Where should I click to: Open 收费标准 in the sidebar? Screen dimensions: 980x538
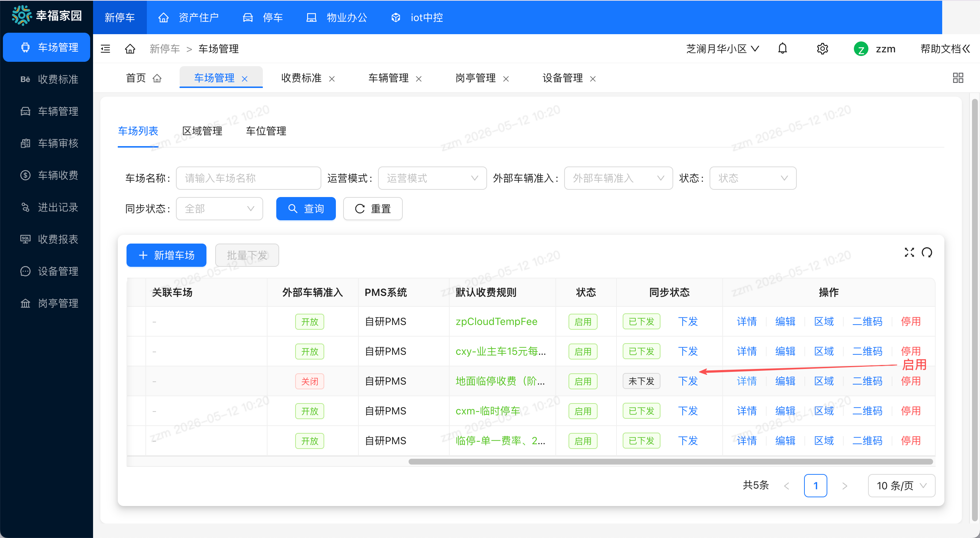tap(47, 79)
